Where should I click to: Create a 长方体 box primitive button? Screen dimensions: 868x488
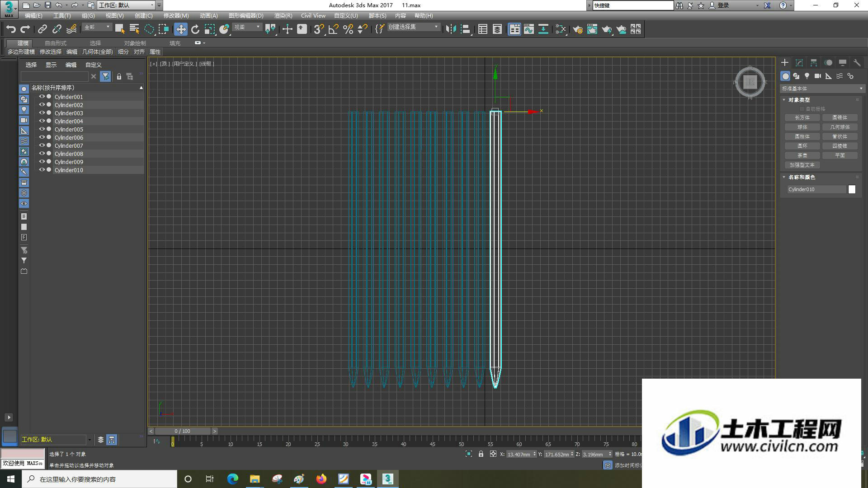tap(802, 117)
